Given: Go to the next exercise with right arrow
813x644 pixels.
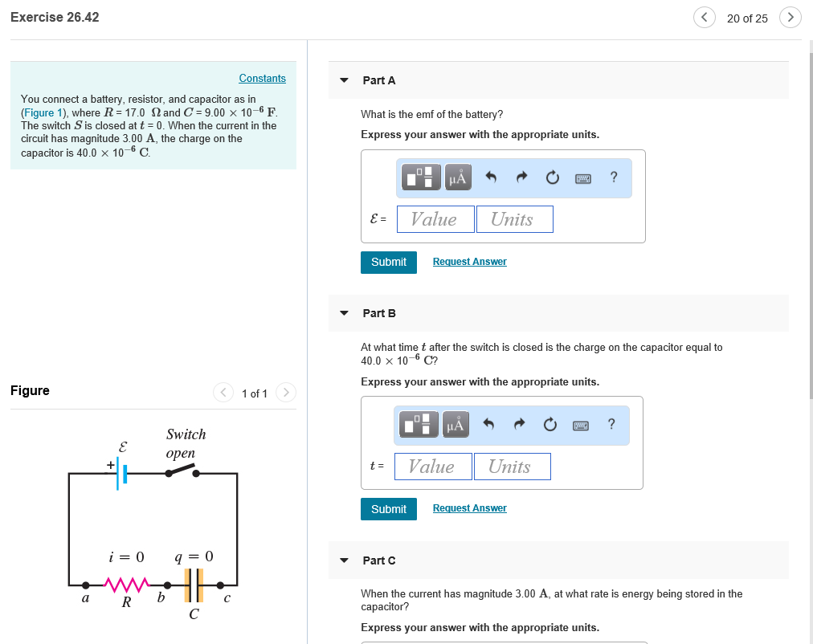Looking at the screenshot, I should click(789, 17).
